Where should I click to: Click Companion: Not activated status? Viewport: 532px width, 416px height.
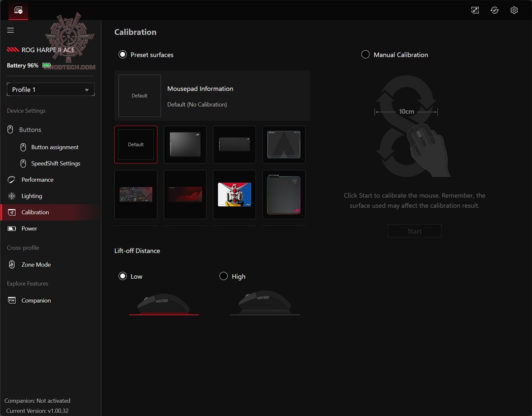pyautogui.click(x=37, y=401)
